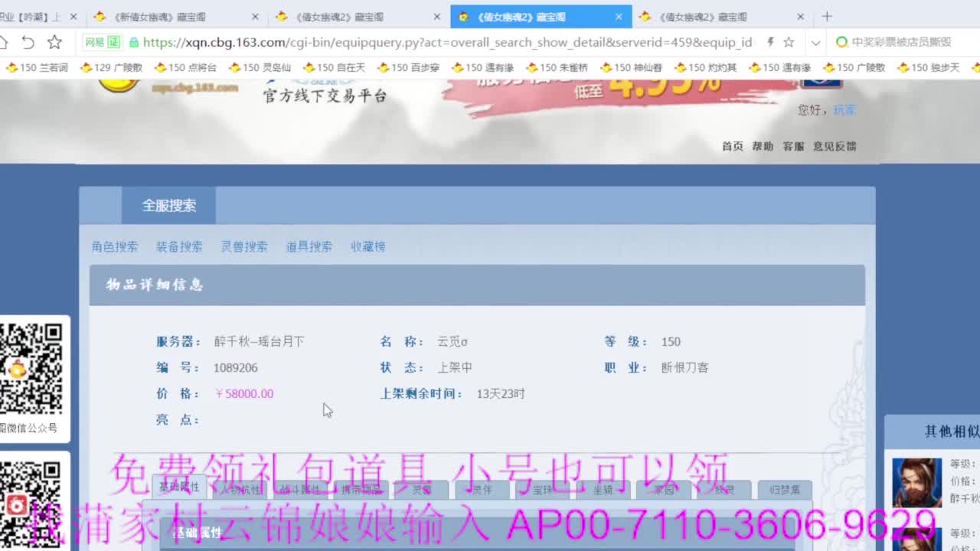Viewport: 980px width, 551px height.
Task: Expand the address bar suggestions chevron
Action: click(816, 43)
